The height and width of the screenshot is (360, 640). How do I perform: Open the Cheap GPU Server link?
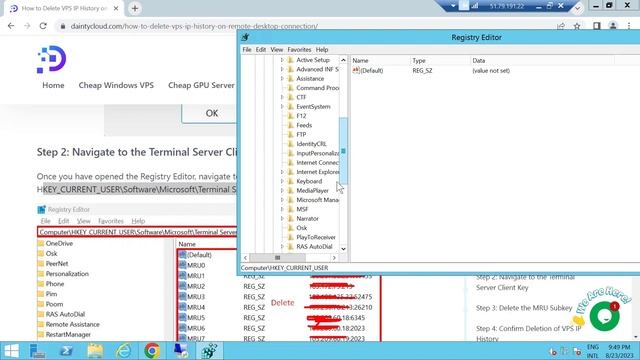(x=202, y=85)
